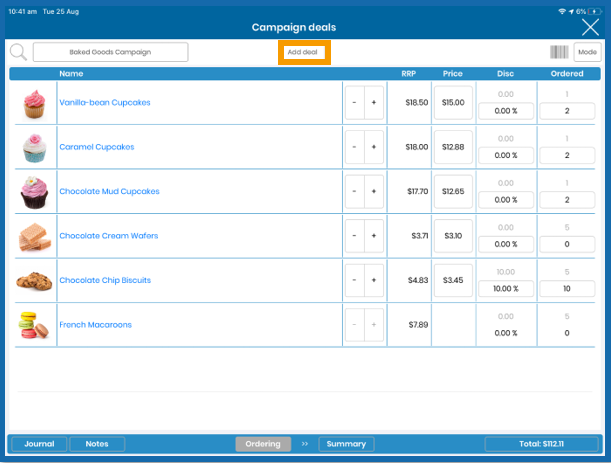Image resolution: width=611 pixels, height=463 pixels.
Task: Click the magnifying glass search icon
Action: [x=18, y=52]
